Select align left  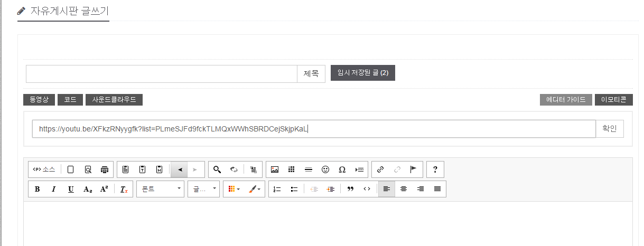coord(387,189)
